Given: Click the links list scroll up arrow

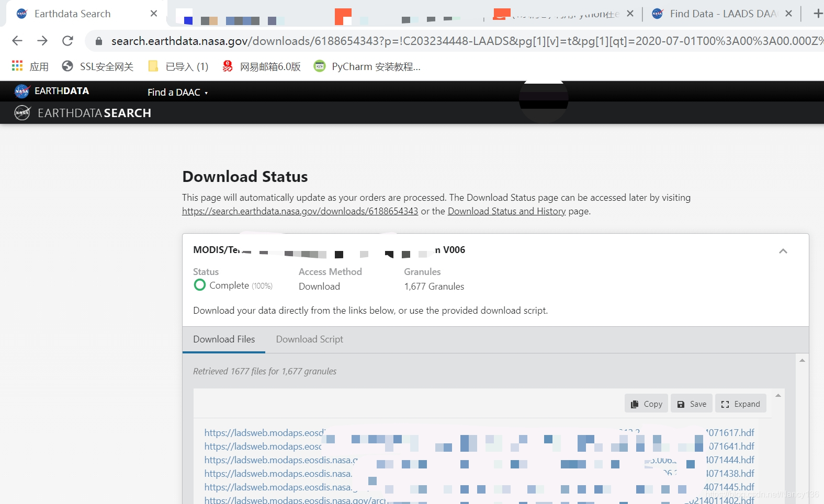Looking at the screenshot, I should 778,395.
